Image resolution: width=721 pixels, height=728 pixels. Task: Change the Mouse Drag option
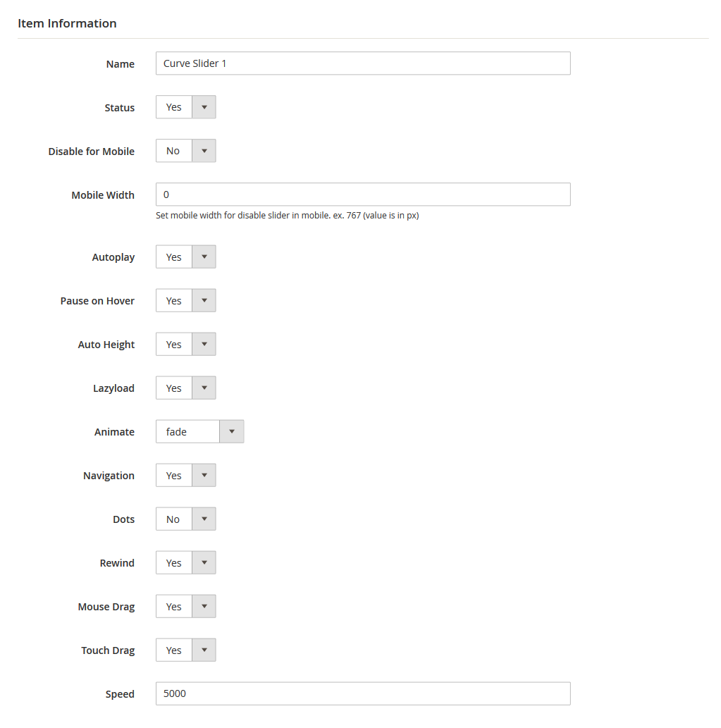(x=185, y=607)
